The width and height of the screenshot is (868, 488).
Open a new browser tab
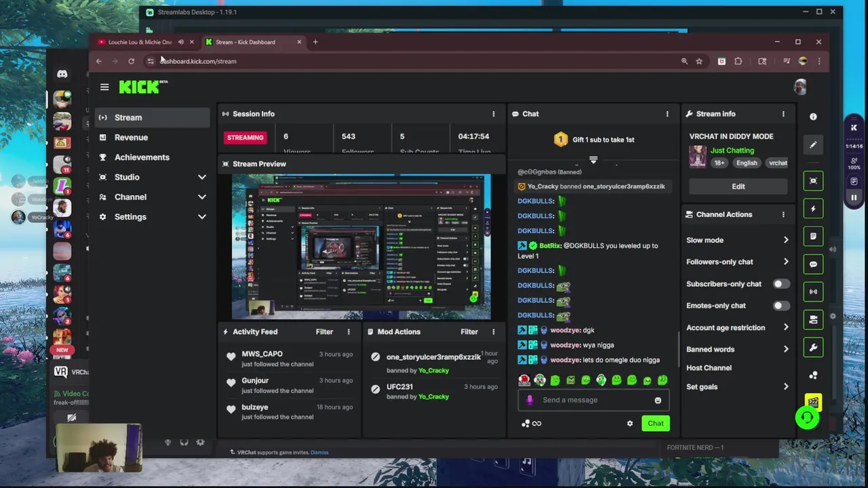point(315,42)
